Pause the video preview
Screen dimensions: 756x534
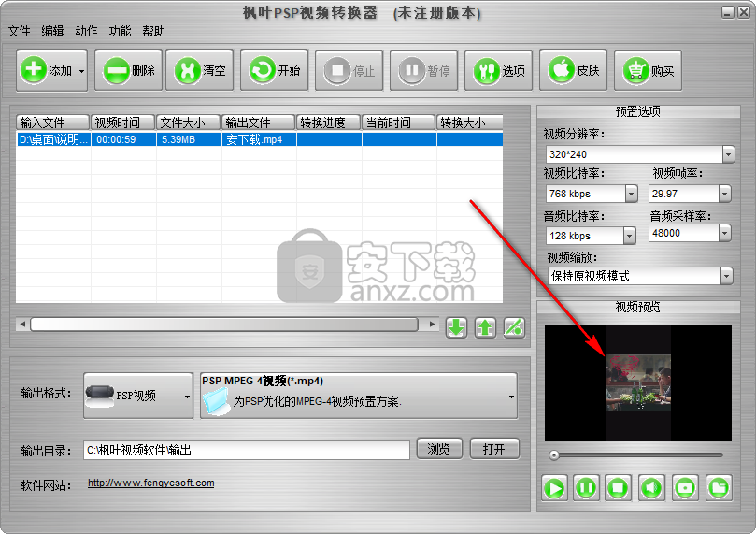coord(586,487)
